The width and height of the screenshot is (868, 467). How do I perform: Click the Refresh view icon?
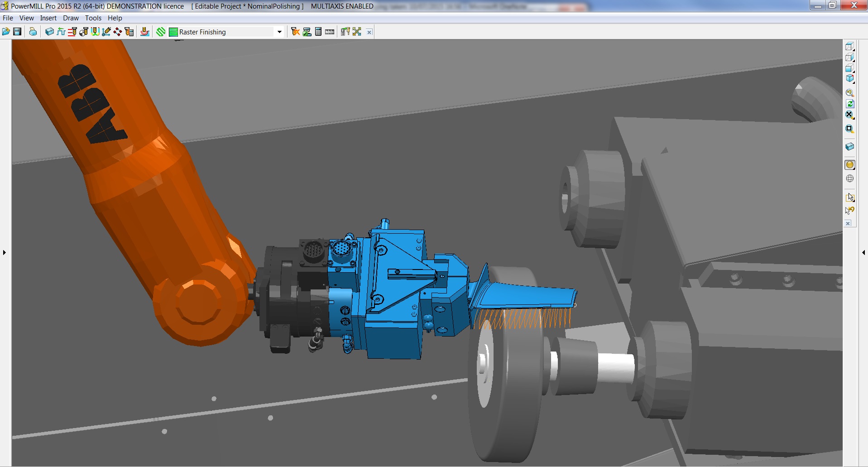click(850, 104)
